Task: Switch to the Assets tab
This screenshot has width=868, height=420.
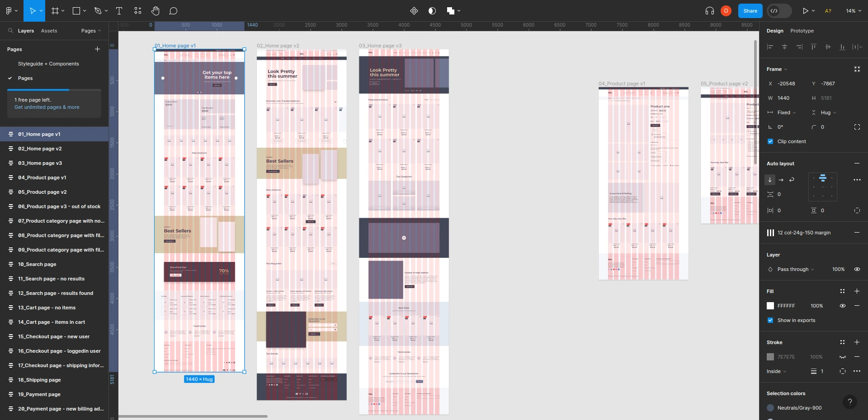Action: [50, 31]
